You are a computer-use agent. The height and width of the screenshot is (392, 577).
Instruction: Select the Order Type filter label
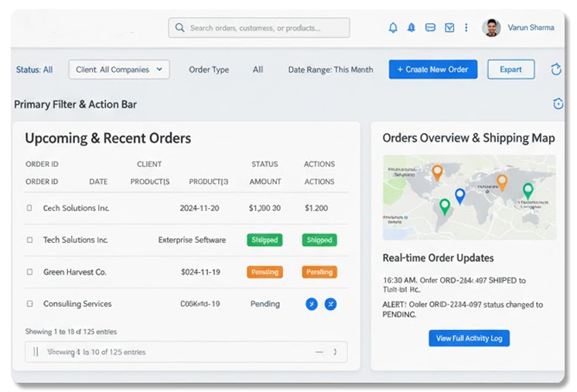pyautogui.click(x=209, y=70)
